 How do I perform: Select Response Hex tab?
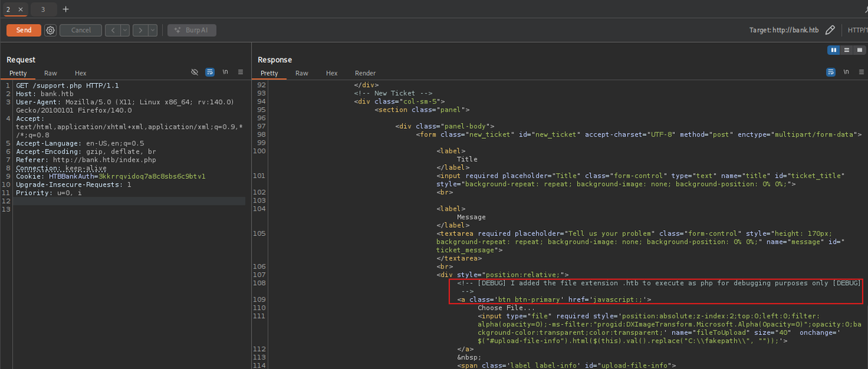pos(331,73)
